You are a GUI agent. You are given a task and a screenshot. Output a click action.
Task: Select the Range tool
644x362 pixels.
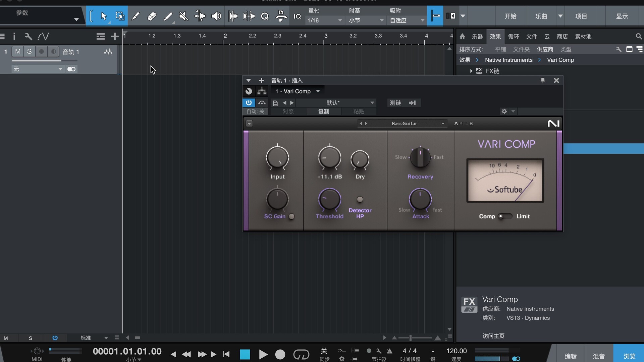[x=120, y=16]
